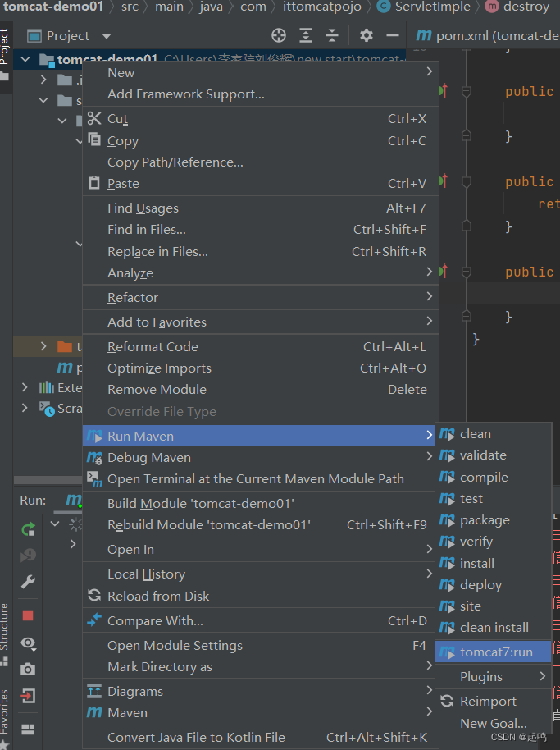Expand the orange target folder node

pyautogui.click(x=43, y=346)
